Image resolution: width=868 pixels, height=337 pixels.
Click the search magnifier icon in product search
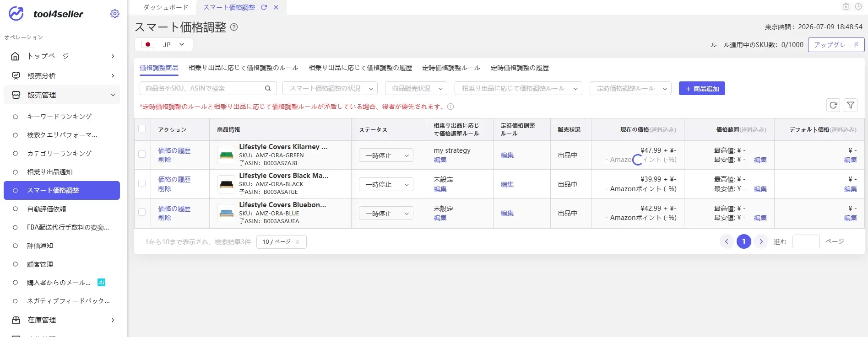pyautogui.click(x=268, y=88)
